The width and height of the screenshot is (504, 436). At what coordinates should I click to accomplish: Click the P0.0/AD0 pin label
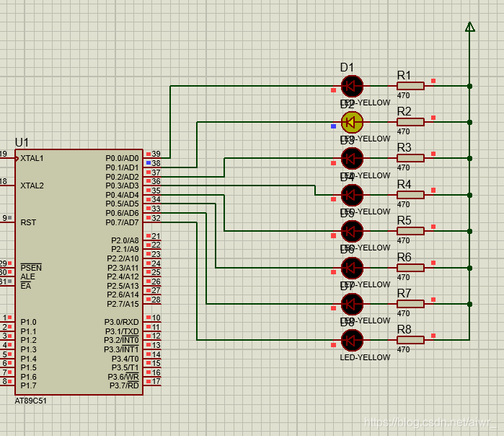tap(122, 158)
